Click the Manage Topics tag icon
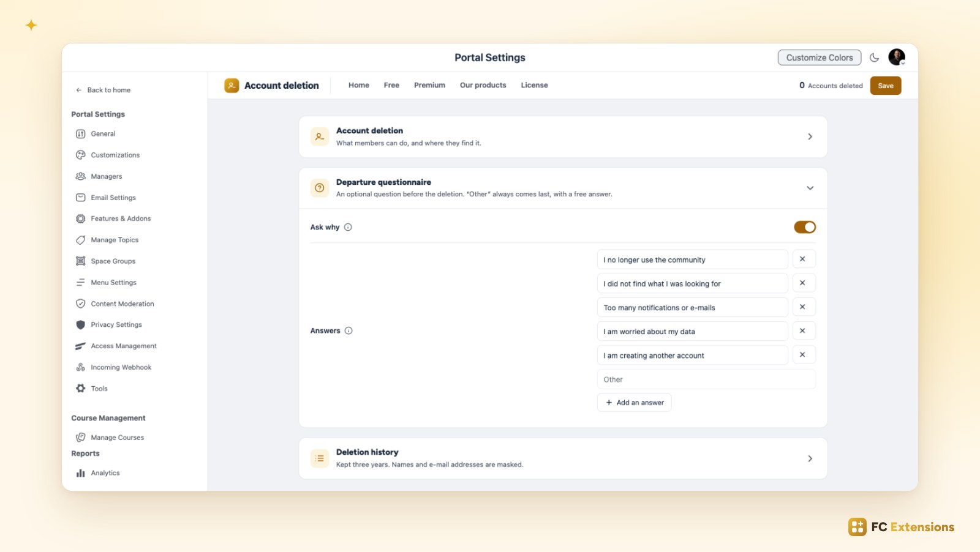 click(80, 240)
